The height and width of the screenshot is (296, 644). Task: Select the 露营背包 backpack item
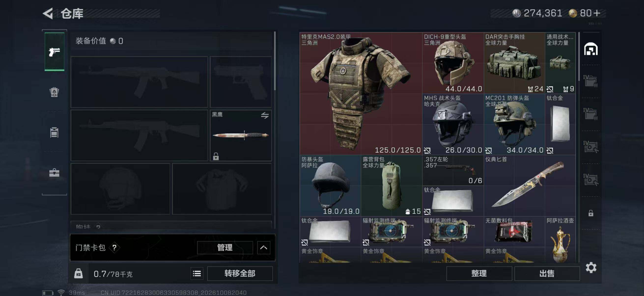392,186
